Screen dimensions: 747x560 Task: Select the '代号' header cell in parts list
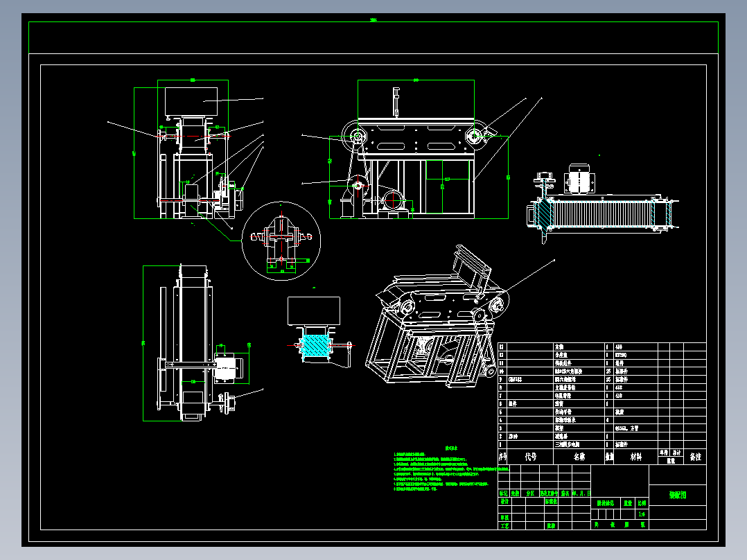530,457
